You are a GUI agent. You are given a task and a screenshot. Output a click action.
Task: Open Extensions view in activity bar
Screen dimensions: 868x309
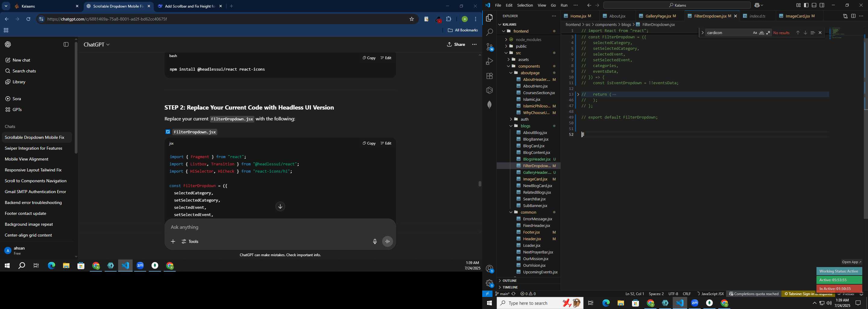489,76
